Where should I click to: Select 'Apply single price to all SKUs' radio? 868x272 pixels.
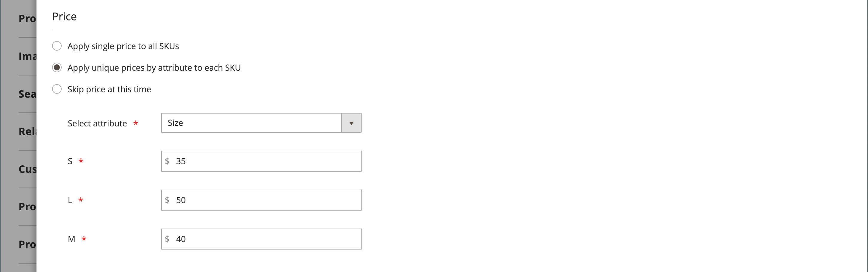coord(57,46)
